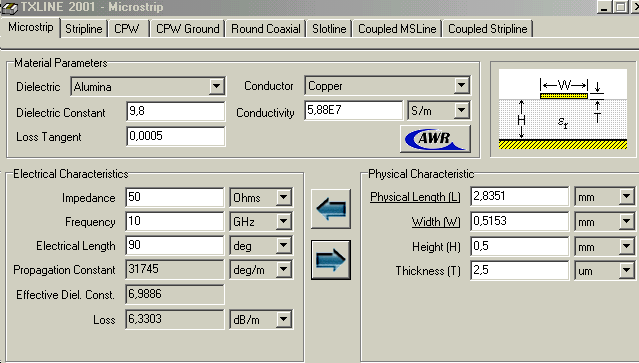Open the Physical Length mm unit dropdown

pos(626,197)
